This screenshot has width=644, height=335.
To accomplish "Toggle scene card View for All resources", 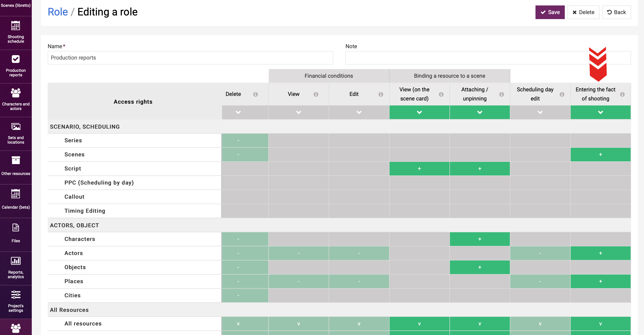I will pyautogui.click(x=419, y=324).
